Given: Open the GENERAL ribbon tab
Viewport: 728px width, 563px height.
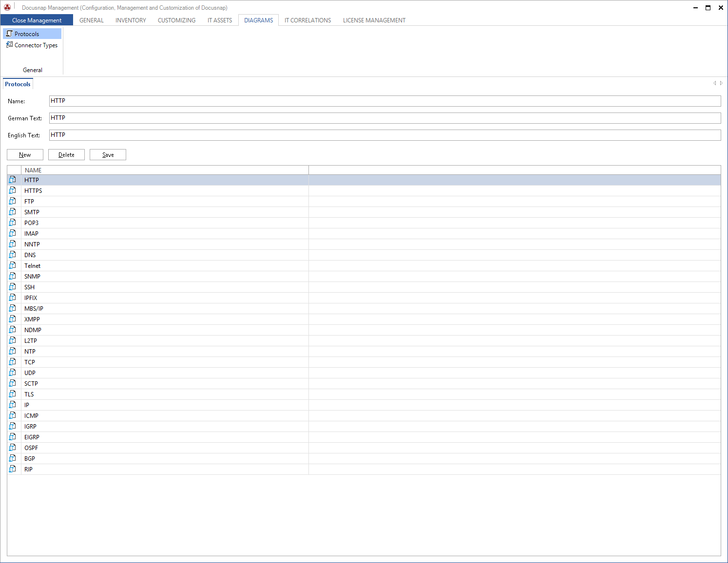Looking at the screenshot, I should click(x=92, y=20).
